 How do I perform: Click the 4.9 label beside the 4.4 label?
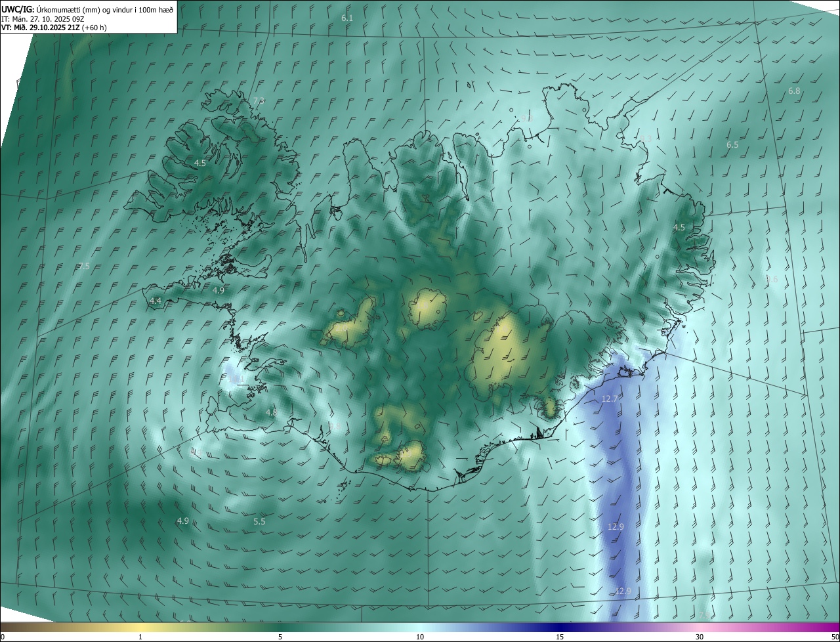point(219,290)
